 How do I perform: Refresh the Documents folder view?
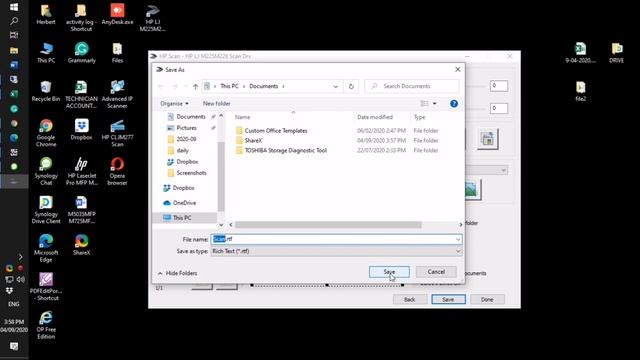click(351, 86)
